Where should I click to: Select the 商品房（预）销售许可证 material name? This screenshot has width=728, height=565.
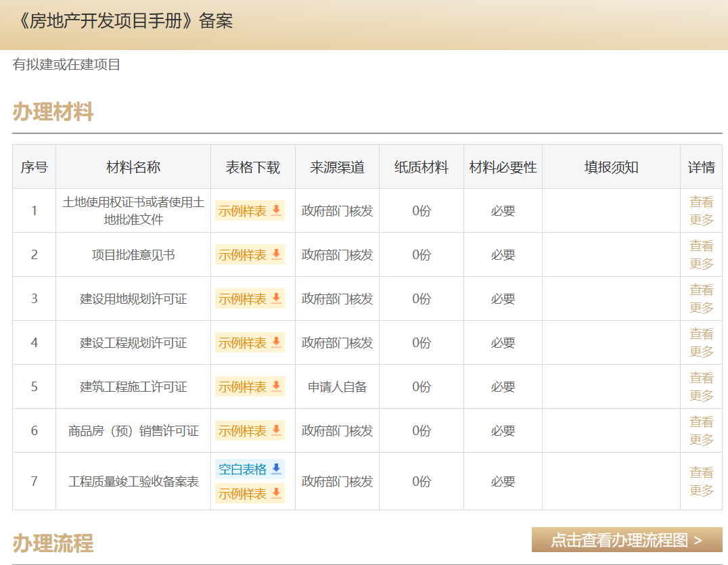(x=133, y=431)
